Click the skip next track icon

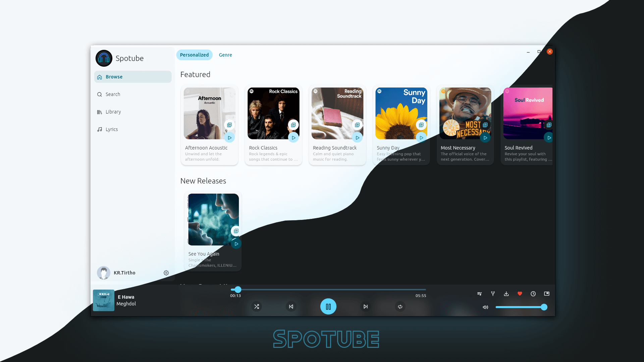coord(365,306)
